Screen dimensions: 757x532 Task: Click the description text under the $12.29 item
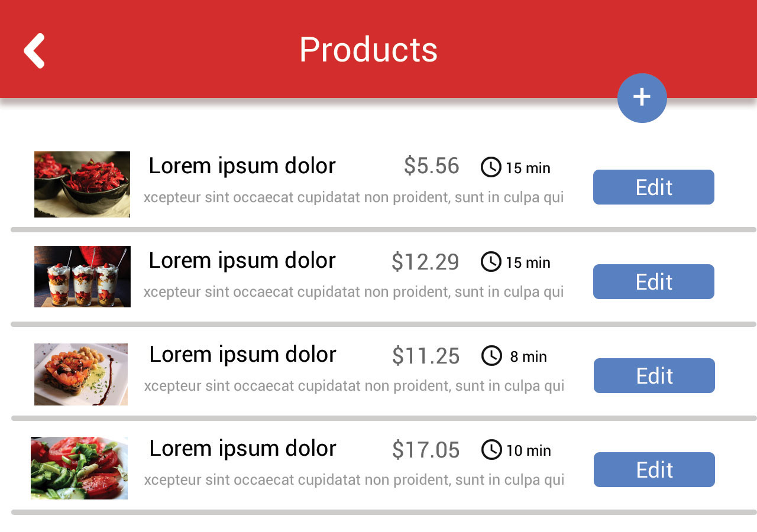pos(354,291)
